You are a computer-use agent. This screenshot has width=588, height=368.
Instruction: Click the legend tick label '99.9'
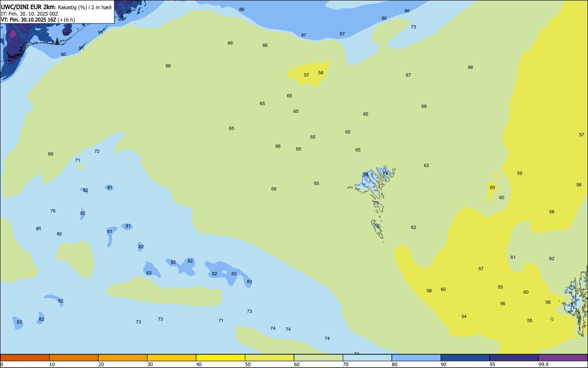pyautogui.click(x=543, y=364)
